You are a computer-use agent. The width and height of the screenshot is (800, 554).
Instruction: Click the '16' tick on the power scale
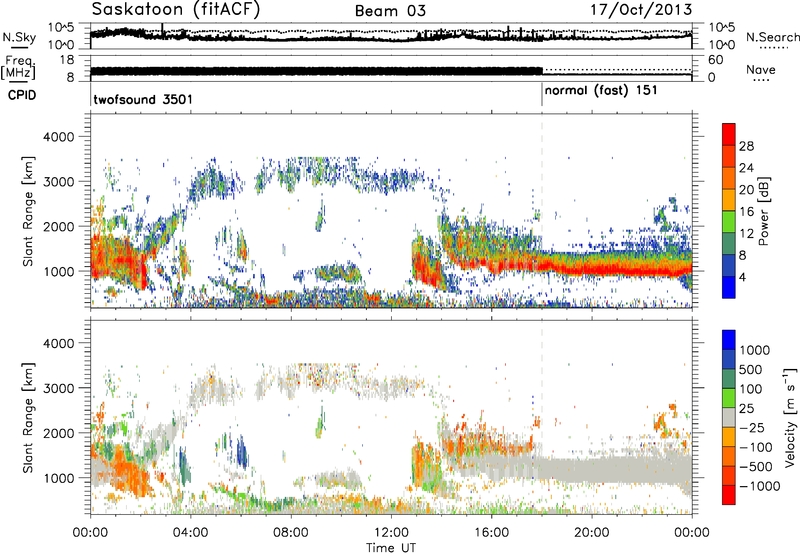point(746,212)
